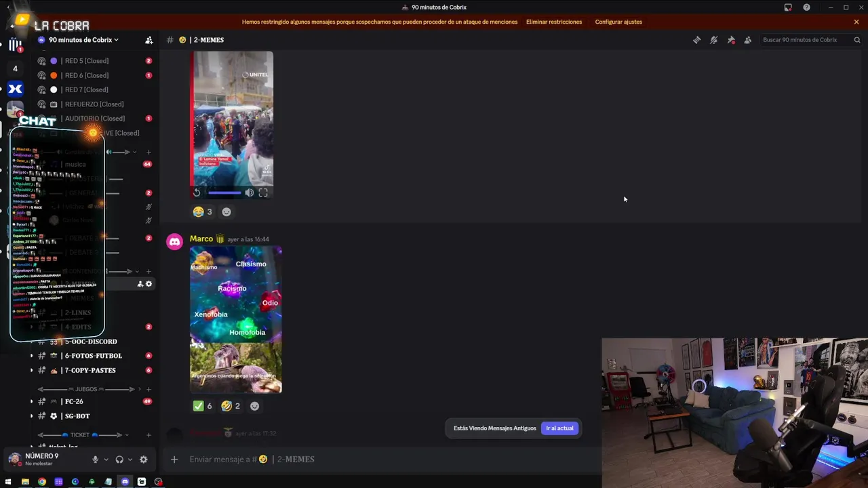Expand the 7-COPY-PASTES channel threads arrow
The width and height of the screenshot is (868, 488).
point(31,371)
